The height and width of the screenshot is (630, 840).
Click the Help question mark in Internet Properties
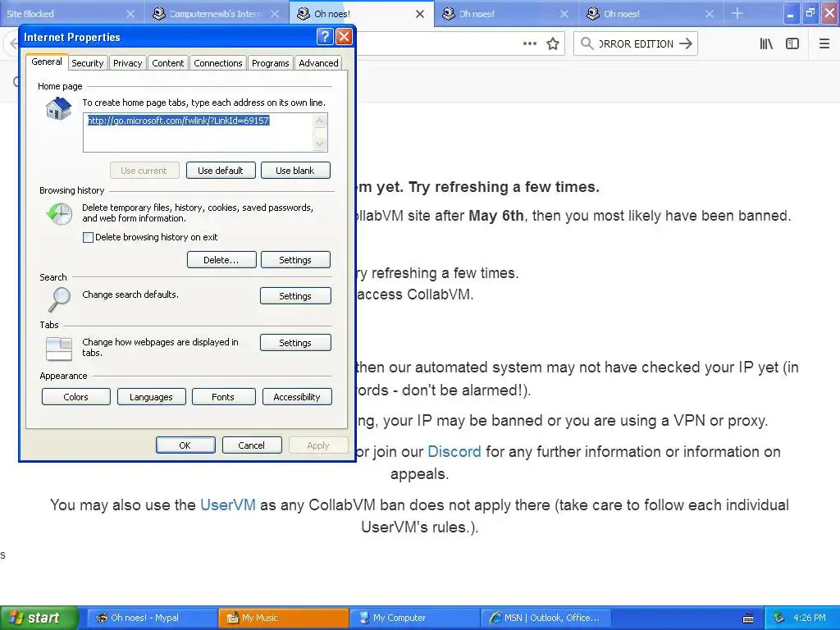pyautogui.click(x=325, y=36)
